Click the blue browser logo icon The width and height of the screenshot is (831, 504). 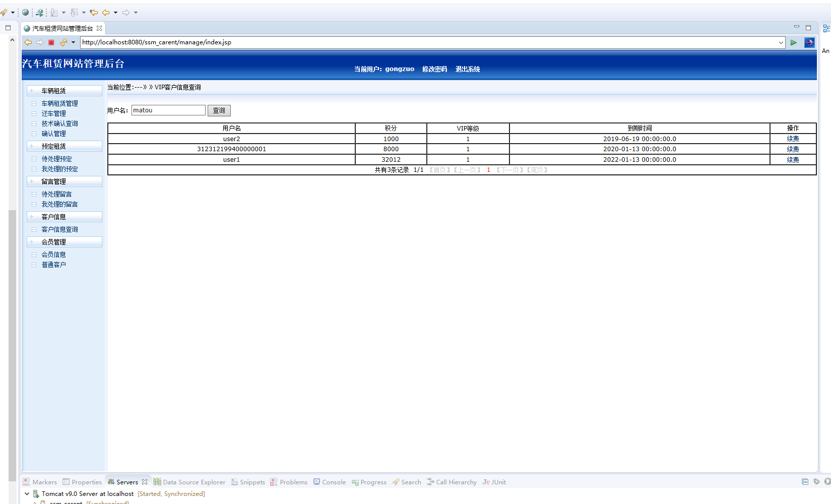(x=809, y=42)
